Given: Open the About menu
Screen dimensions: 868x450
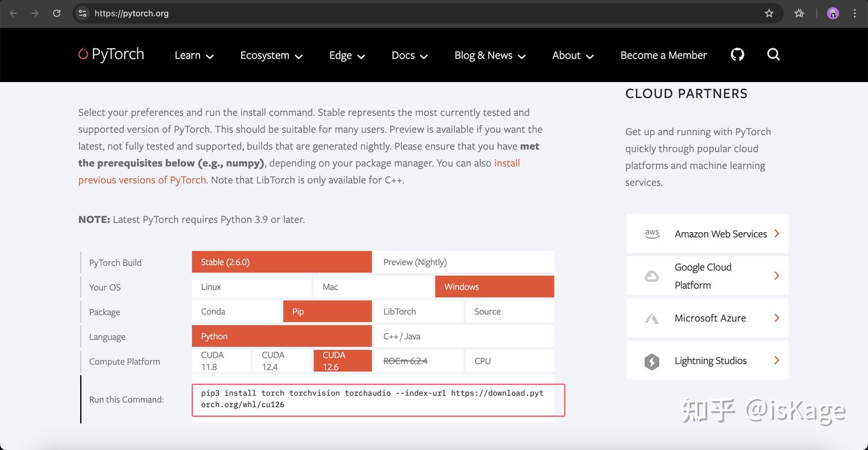Looking at the screenshot, I should pyautogui.click(x=573, y=55).
